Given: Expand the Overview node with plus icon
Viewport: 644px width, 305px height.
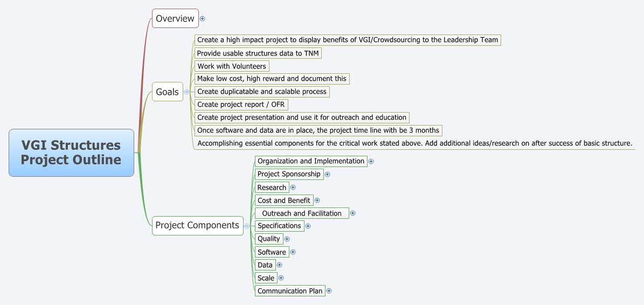Looking at the screenshot, I should 202,18.
